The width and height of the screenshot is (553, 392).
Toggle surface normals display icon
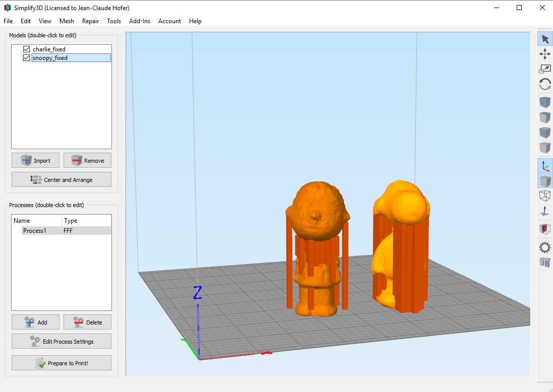pyautogui.click(x=545, y=211)
